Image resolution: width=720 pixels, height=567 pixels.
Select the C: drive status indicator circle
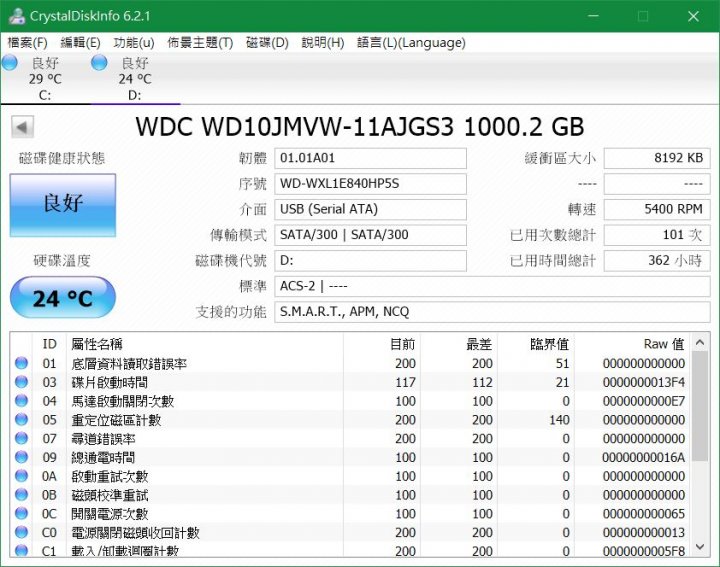coord(10,62)
